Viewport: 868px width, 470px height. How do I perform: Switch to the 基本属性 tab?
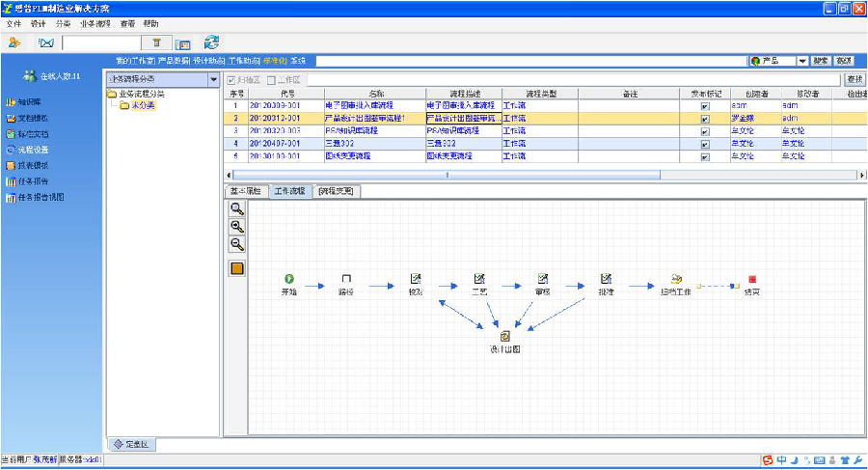[x=244, y=191]
